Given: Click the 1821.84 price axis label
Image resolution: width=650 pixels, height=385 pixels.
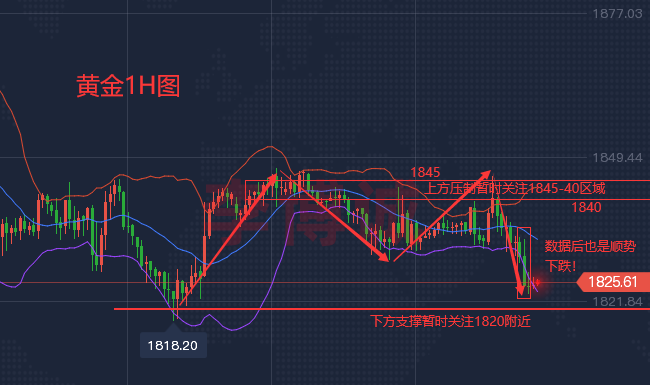Looking at the screenshot, I should click(617, 302).
